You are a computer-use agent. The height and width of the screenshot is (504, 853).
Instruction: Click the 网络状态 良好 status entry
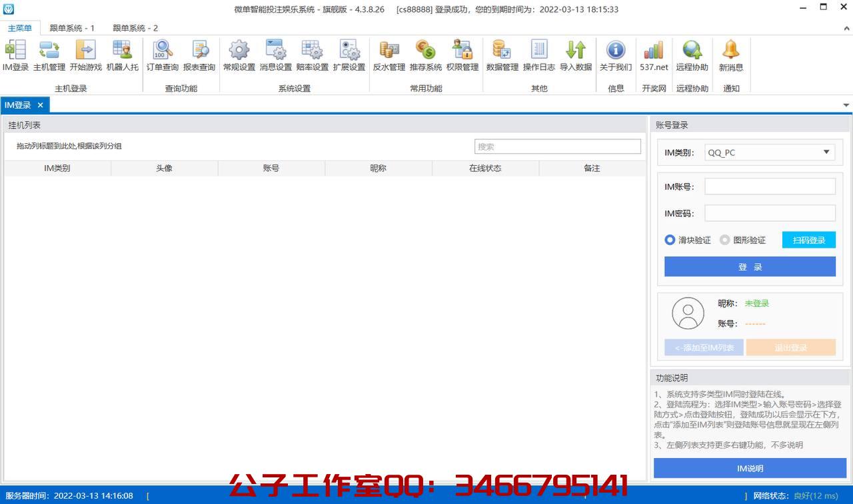[796, 496]
